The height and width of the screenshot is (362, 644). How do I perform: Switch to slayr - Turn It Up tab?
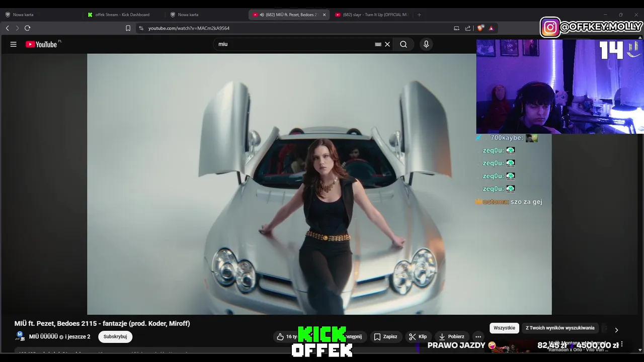pos(371,15)
